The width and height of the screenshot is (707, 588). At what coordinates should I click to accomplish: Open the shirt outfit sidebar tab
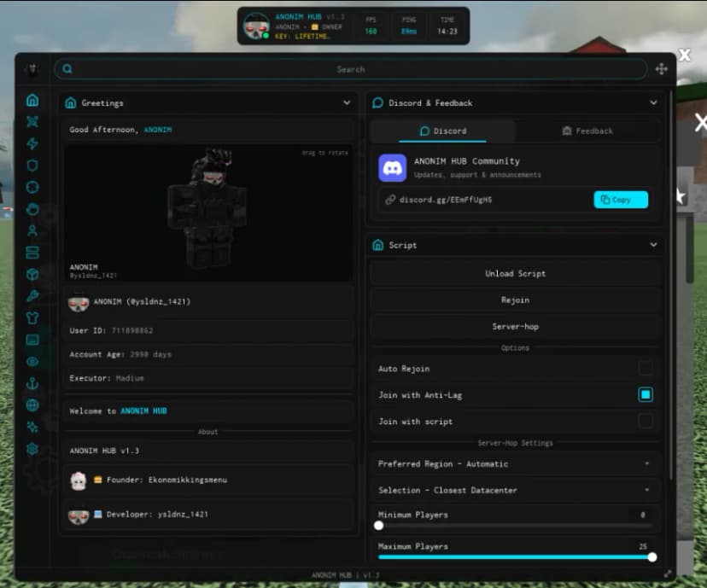click(x=32, y=318)
